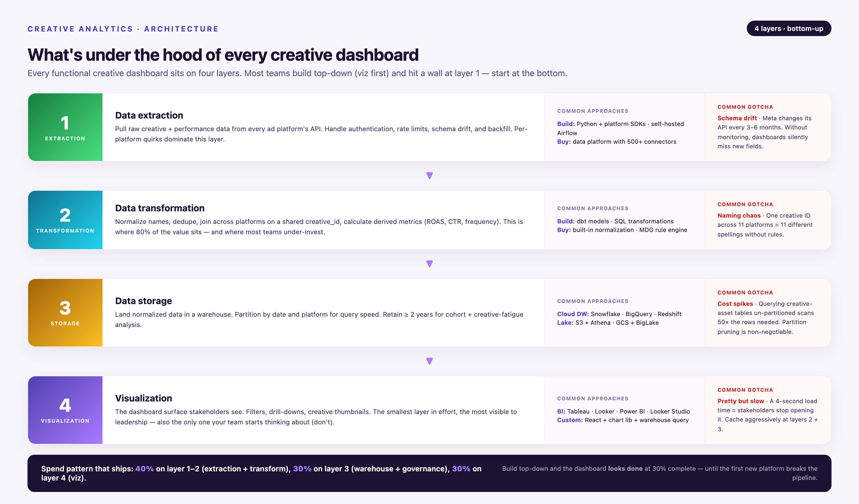The image size is (859, 504).
Task: Click 'Buy: built-in normalization · MDG rule engine'
Action: coord(622,230)
